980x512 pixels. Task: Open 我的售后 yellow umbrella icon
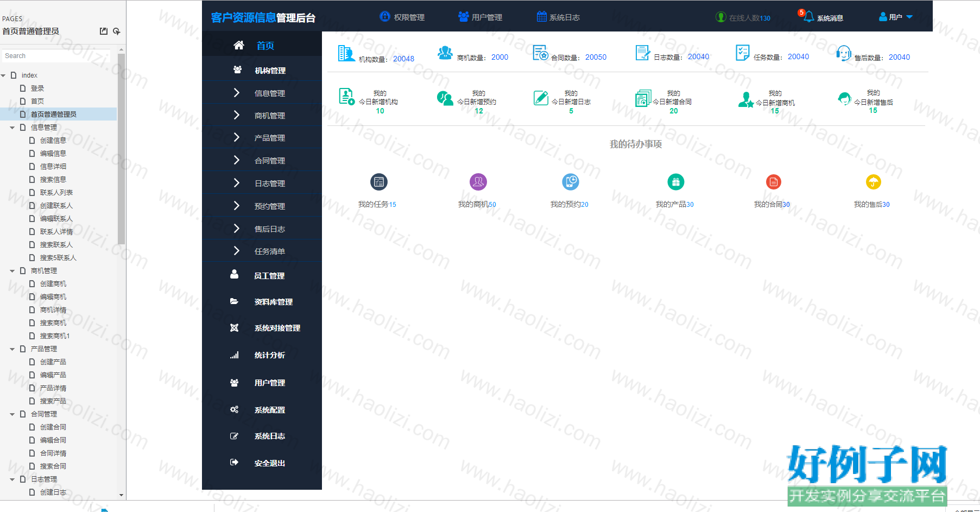[x=873, y=182]
